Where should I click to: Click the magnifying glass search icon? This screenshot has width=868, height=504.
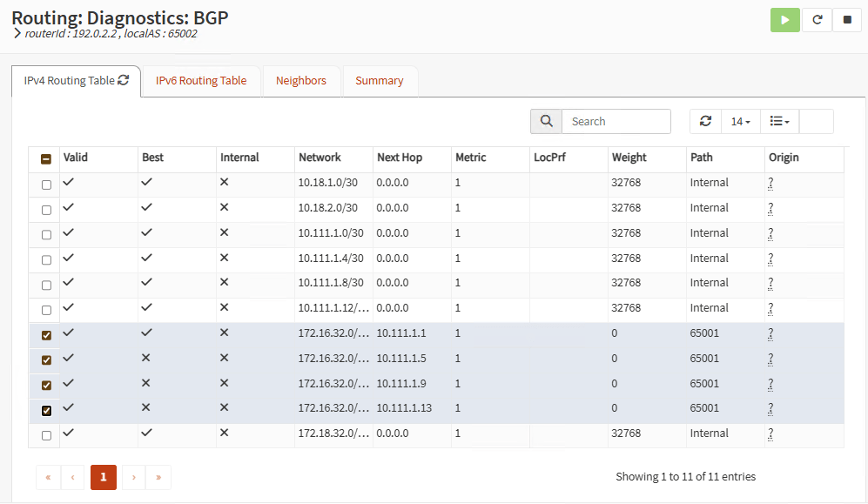tap(546, 121)
